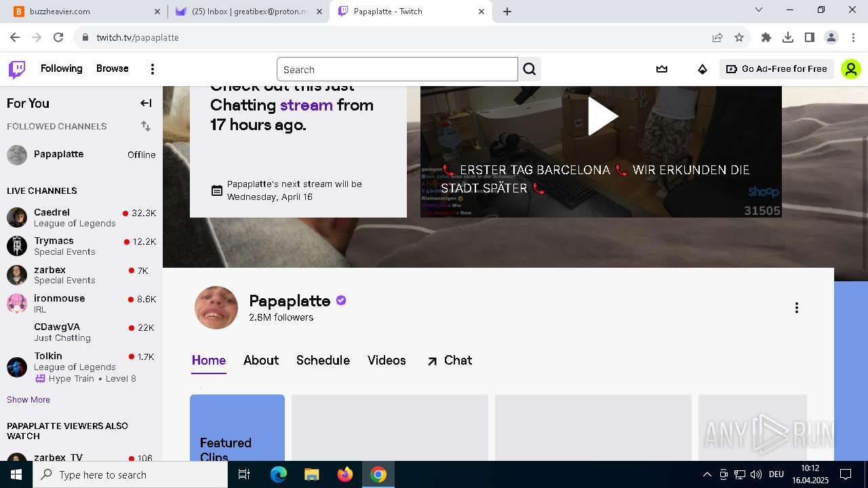868x488 pixels.
Task: Open Chrome extensions puzzle icon
Action: (x=766, y=37)
